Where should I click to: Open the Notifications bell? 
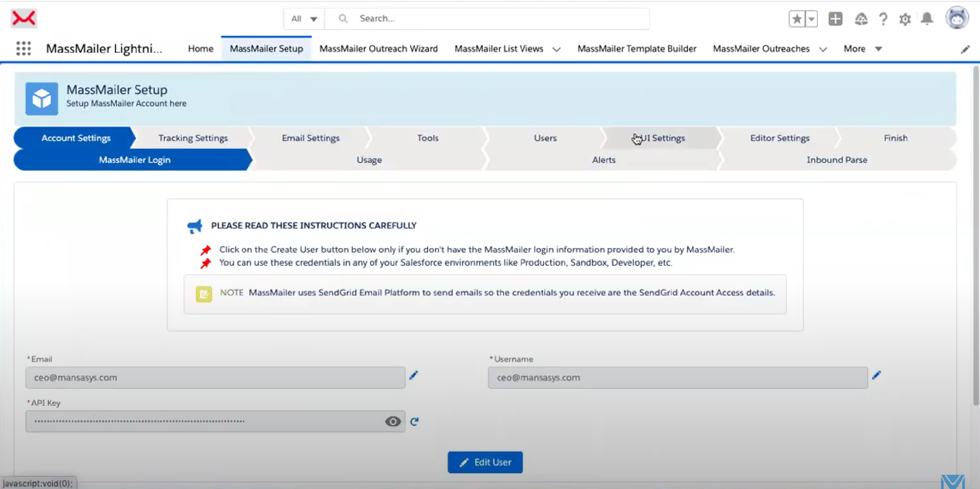click(x=927, y=19)
